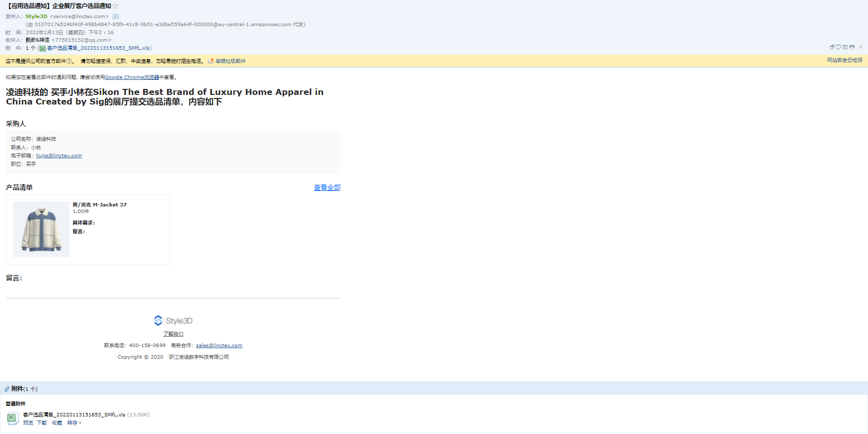Open the header attachment link 客户选品清单 xls
The height and width of the screenshot is (434, 868).
(98, 48)
